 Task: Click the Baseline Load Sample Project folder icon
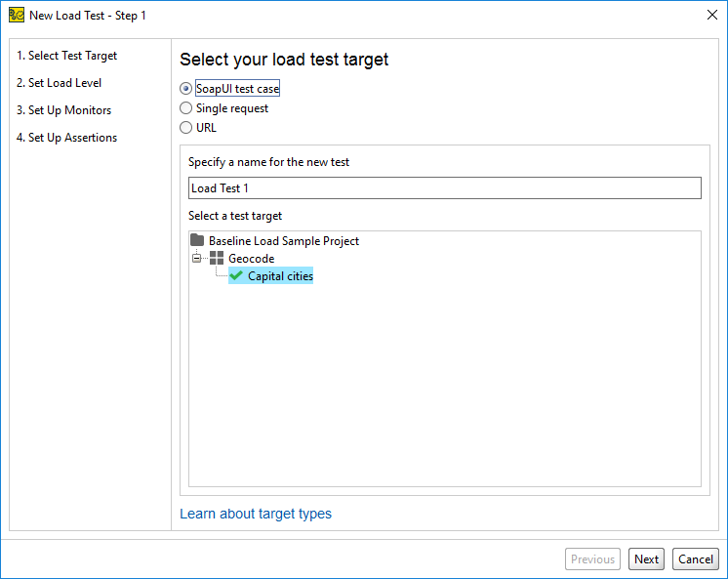coord(197,240)
